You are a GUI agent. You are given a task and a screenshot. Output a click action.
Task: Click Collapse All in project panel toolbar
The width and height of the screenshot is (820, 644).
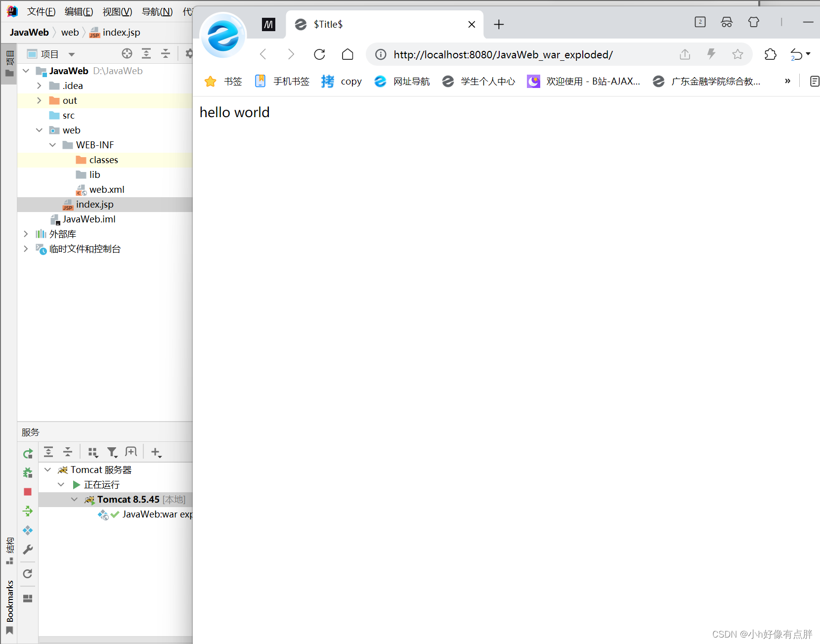[x=166, y=53]
